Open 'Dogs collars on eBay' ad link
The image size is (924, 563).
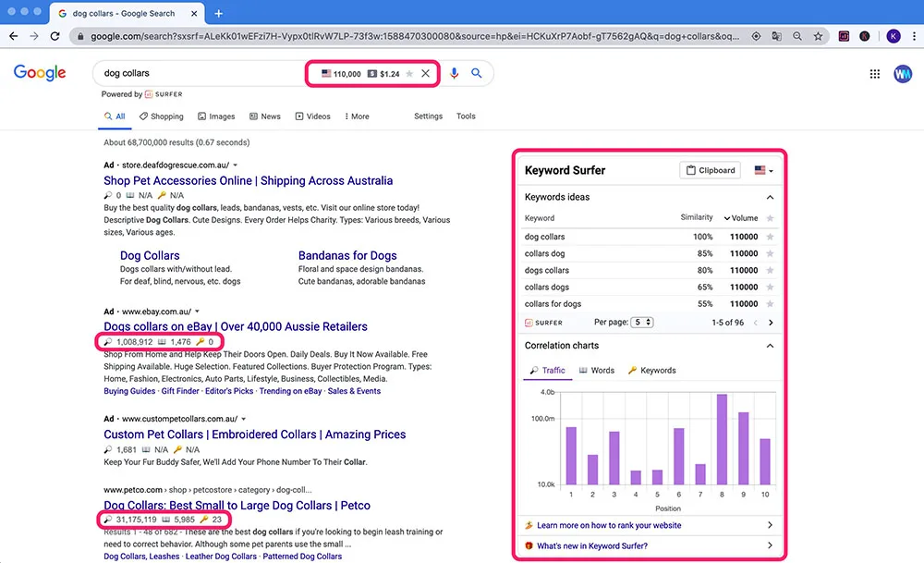pos(236,326)
